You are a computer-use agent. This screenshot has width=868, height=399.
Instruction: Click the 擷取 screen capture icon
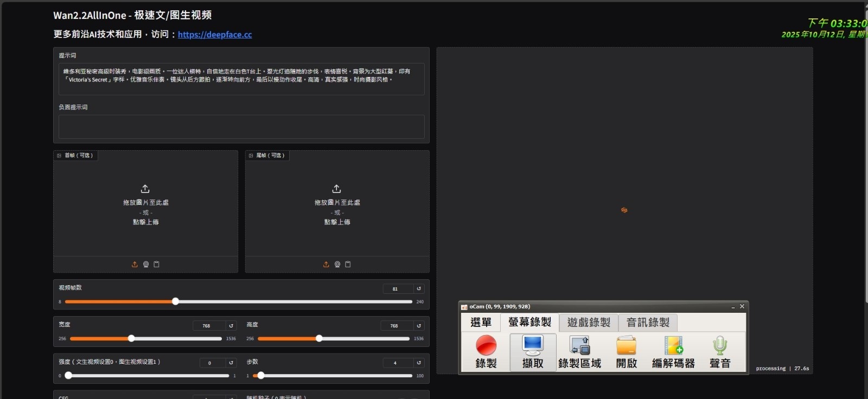point(532,351)
